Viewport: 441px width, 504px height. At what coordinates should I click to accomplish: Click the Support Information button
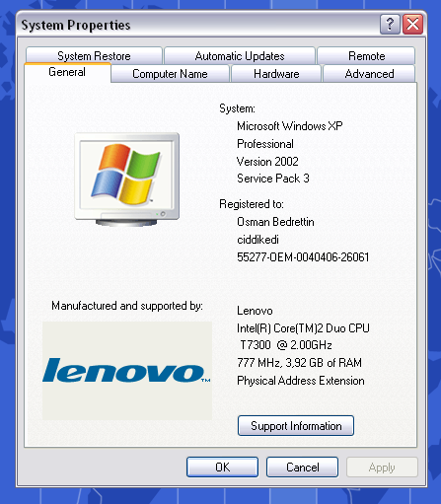pyautogui.click(x=296, y=426)
